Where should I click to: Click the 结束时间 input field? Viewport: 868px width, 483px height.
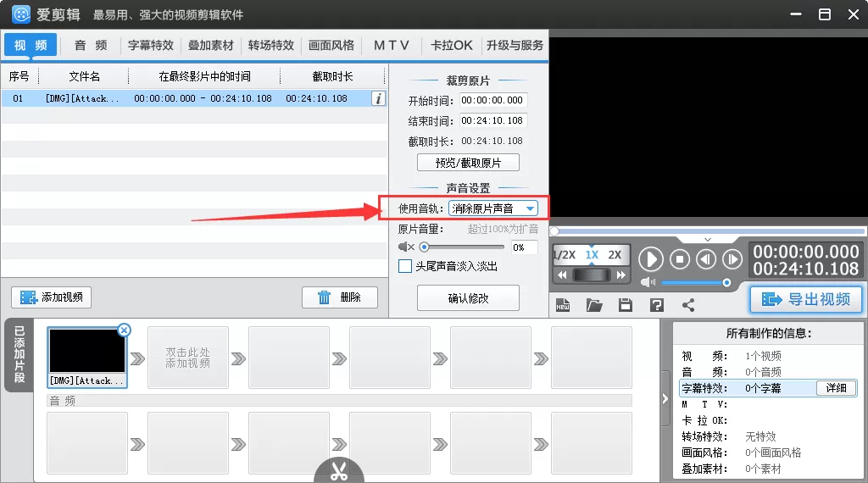(x=492, y=120)
